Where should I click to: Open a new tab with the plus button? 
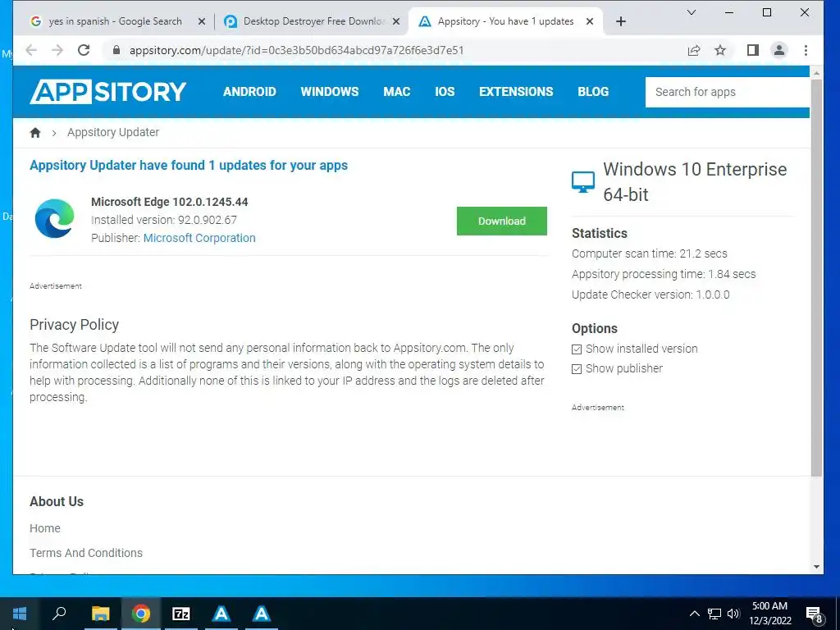click(620, 21)
